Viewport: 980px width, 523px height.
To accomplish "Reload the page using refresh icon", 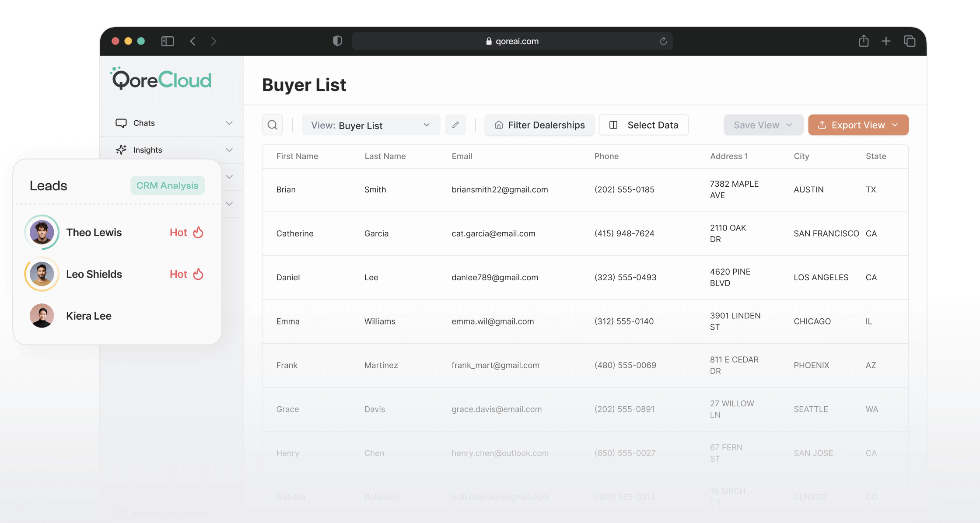I will (x=663, y=41).
